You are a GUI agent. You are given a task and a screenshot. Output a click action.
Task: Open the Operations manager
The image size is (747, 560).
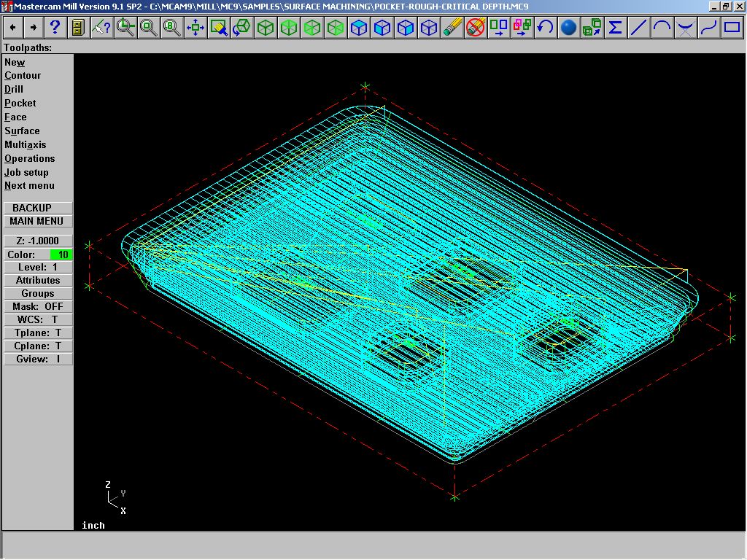tap(29, 158)
